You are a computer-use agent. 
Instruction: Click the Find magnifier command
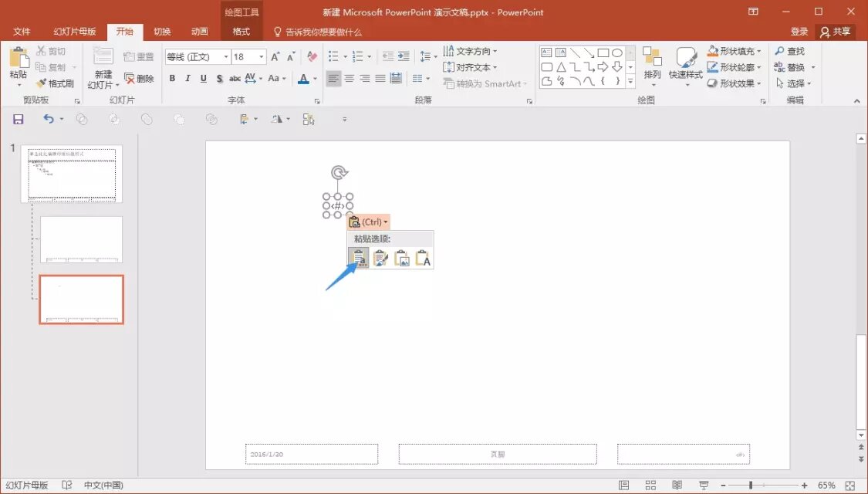790,51
